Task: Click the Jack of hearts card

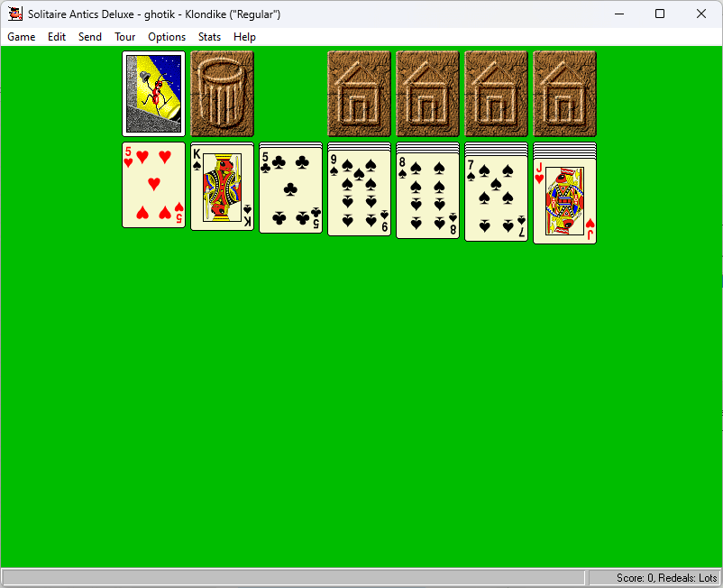Action: point(565,201)
